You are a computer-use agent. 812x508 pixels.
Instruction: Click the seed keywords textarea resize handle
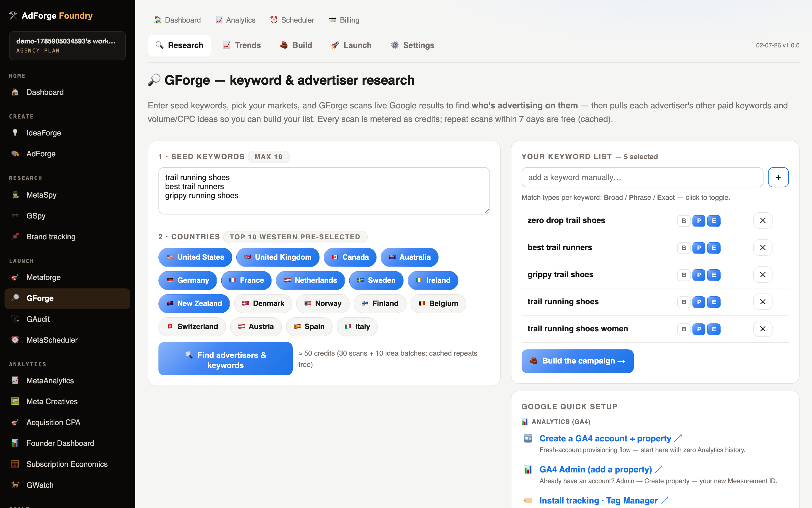pyautogui.click(x=487, y=211)
